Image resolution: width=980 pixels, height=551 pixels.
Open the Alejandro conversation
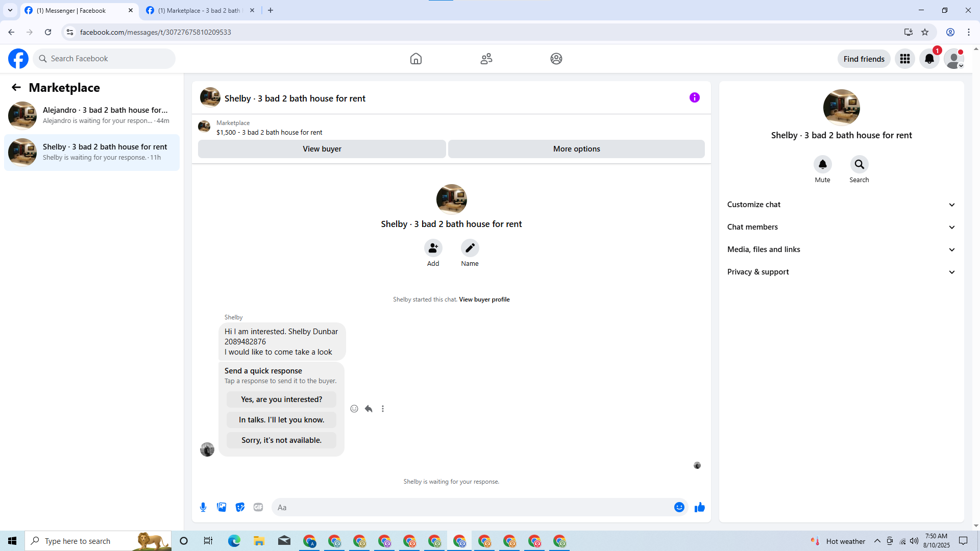[92, 115]
